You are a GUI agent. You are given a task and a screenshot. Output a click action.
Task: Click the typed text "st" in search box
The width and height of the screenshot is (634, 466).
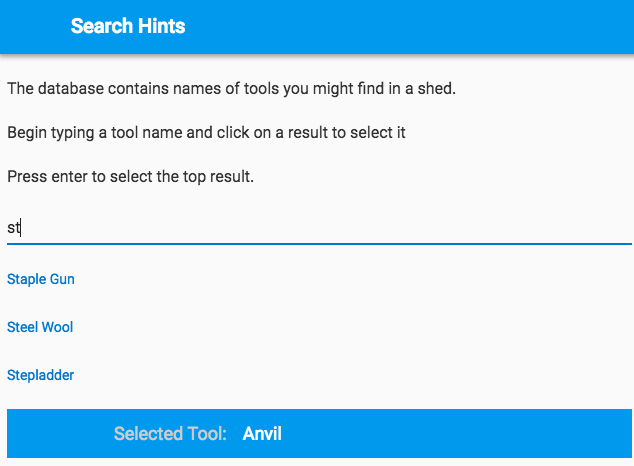(14, 228)
